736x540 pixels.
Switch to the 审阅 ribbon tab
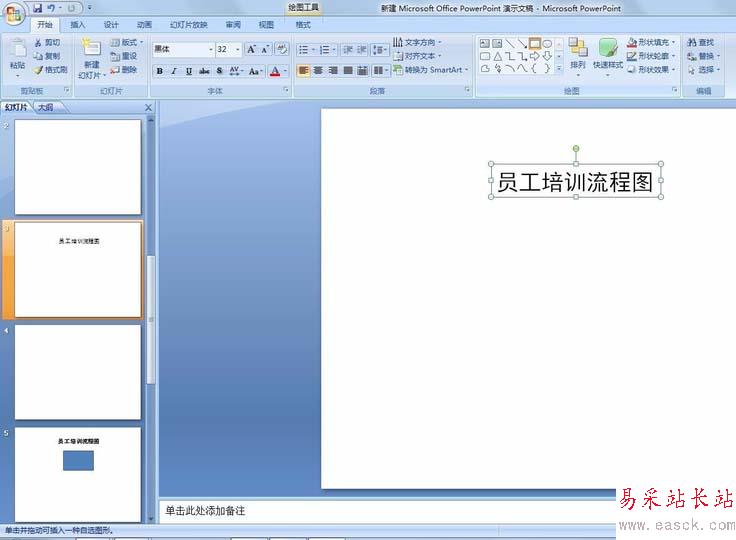(x=233, y=25)
